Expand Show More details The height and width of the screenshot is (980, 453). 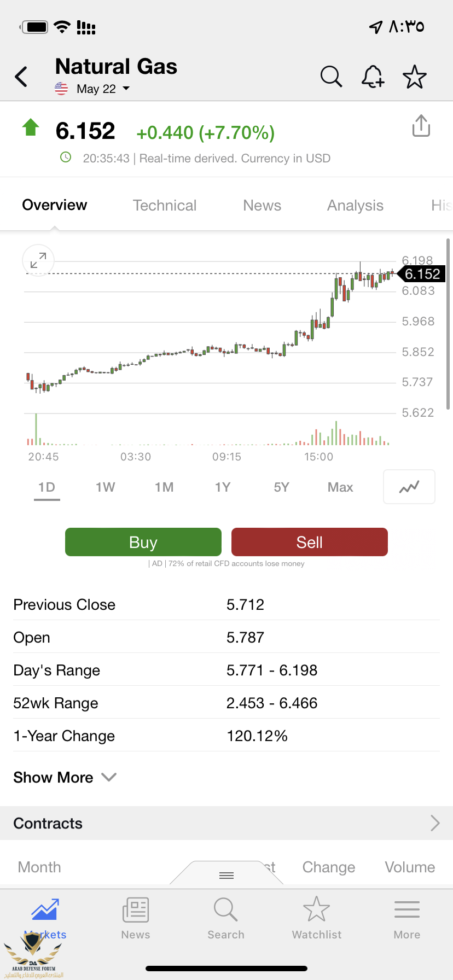pyautogui.click(x=65, y=778)
